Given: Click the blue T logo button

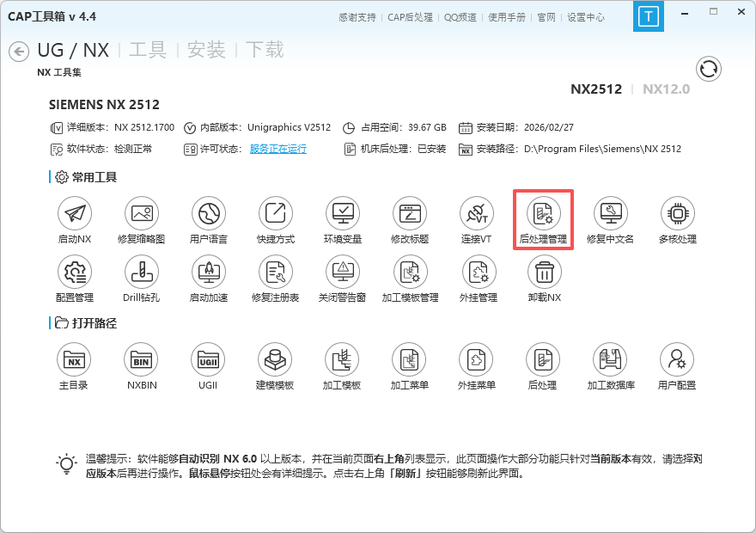Looking at the screenshot, I should tap(648, 16).
